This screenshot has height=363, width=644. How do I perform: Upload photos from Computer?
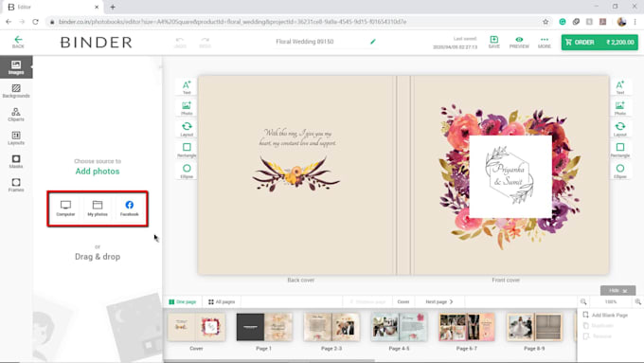65,209
